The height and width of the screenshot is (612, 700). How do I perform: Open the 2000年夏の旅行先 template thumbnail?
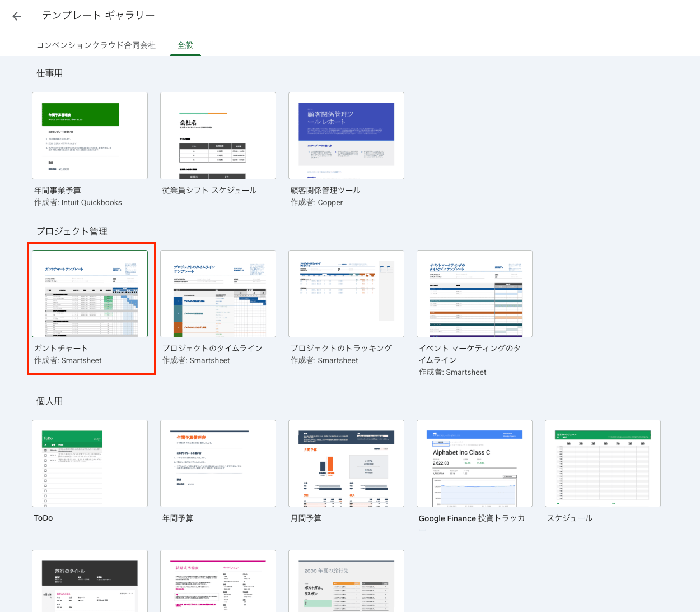346,581
